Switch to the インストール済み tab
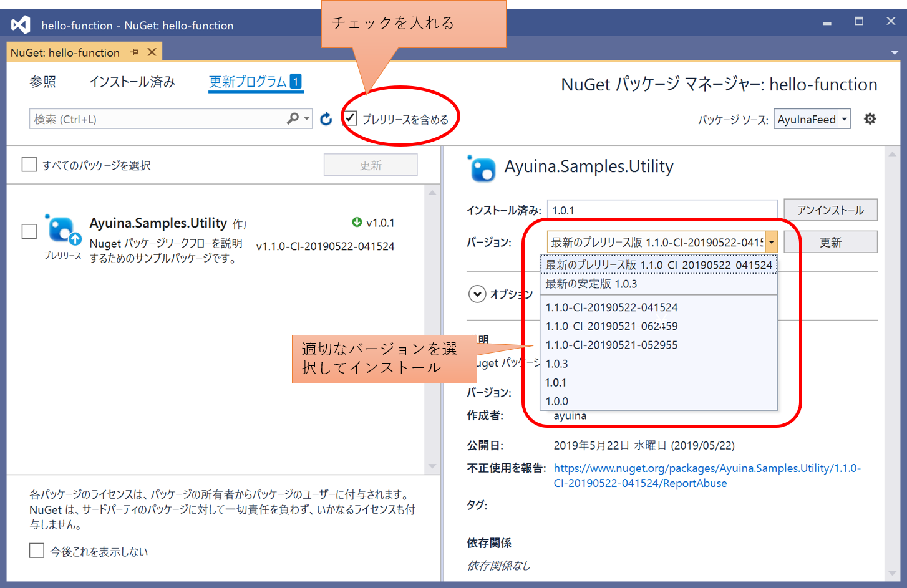The height and width of the screenshot is (588, 907). click(132, 82)
